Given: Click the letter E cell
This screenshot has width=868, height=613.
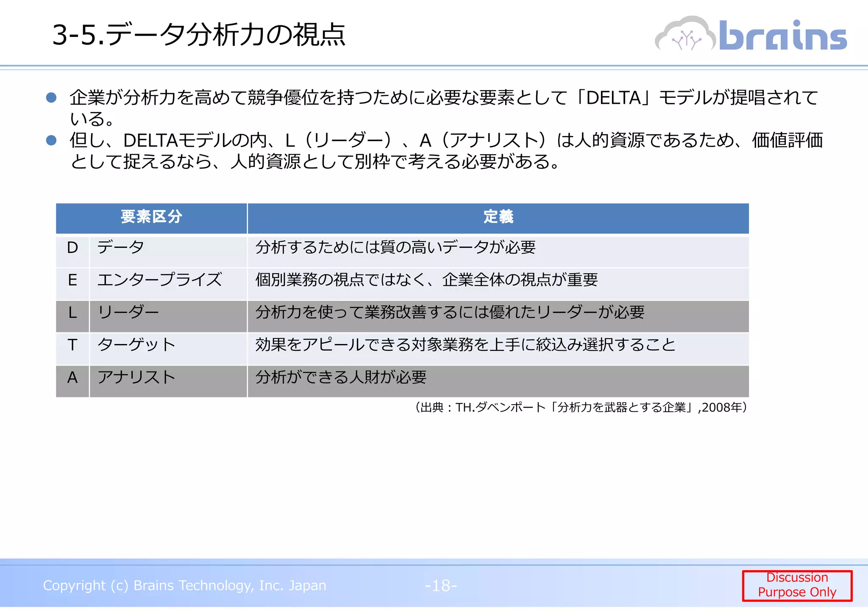Looking at the screenshot, I should pyautogui.click(x=72, y=284).
